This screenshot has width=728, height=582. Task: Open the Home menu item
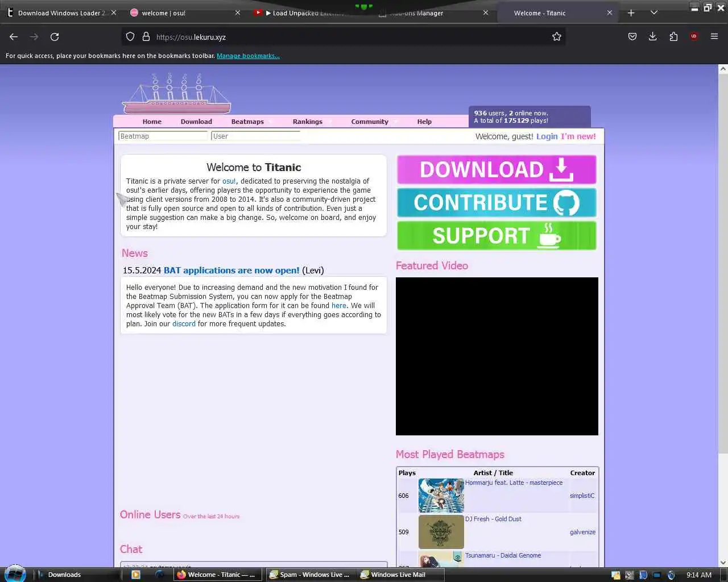click(152, 122)
